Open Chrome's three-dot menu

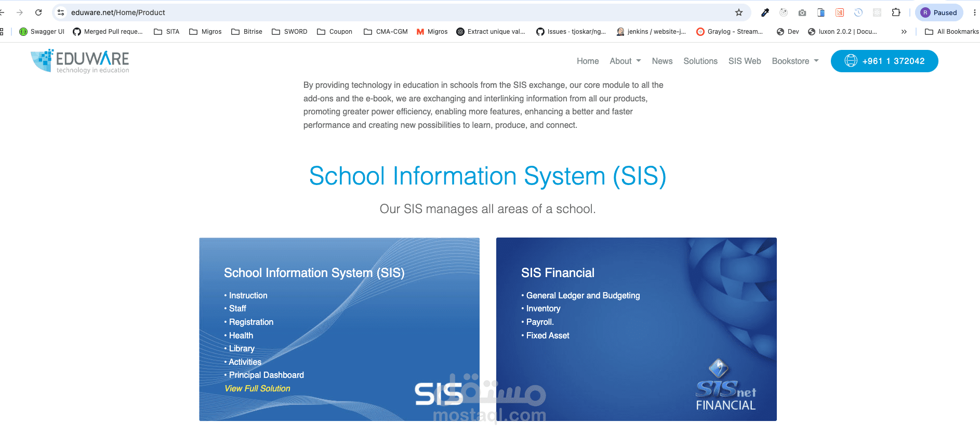click(x=974, y=12)
